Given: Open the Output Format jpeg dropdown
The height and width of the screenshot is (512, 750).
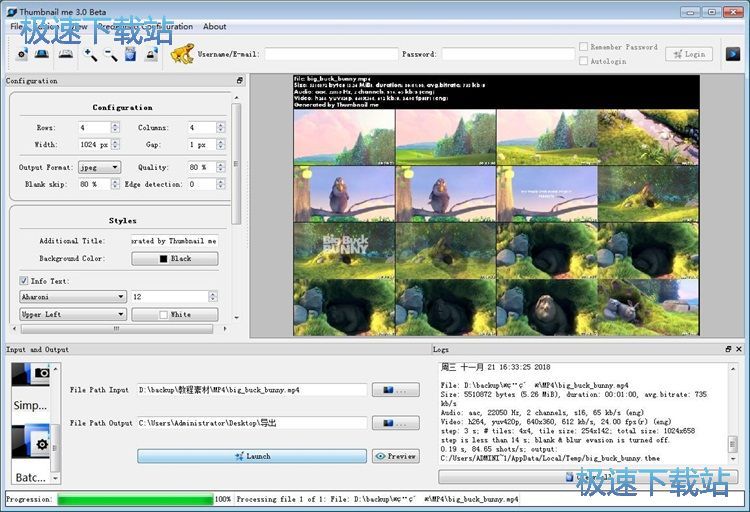Looking at the screenshot, I should [x=99, y=167].
